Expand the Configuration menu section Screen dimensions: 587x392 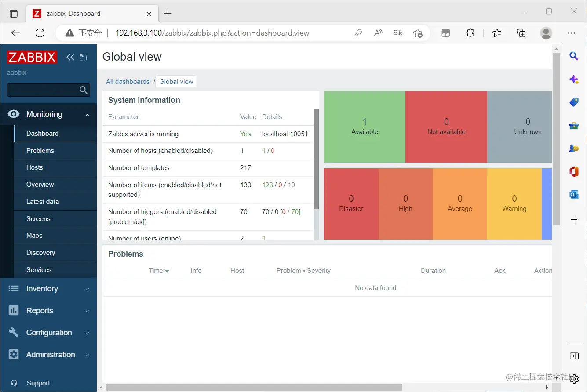pos(87,333)
